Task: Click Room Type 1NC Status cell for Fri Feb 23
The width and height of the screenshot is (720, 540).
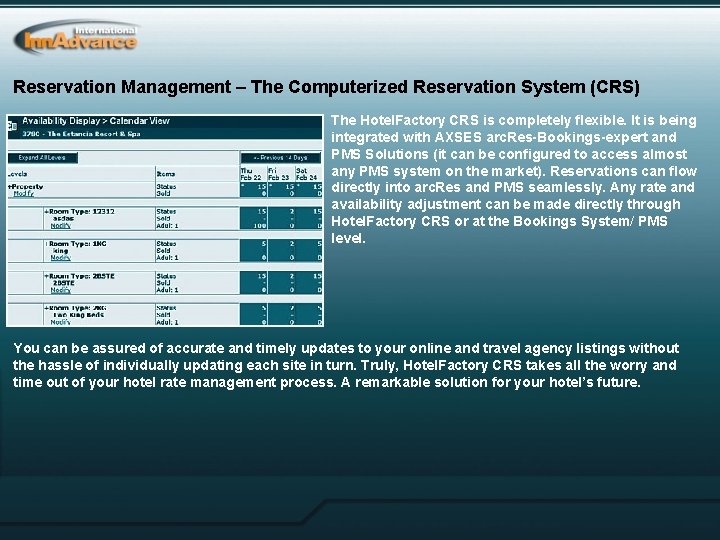Action: pos(281,243)
